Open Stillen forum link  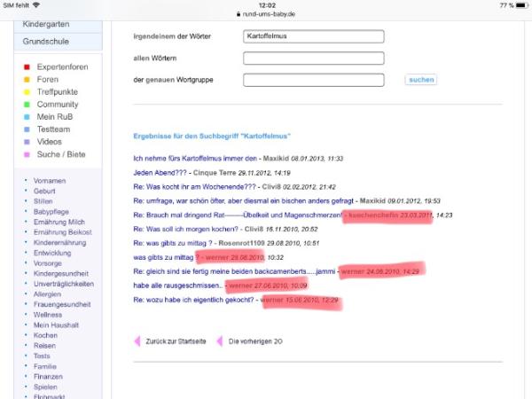point(43,201)
